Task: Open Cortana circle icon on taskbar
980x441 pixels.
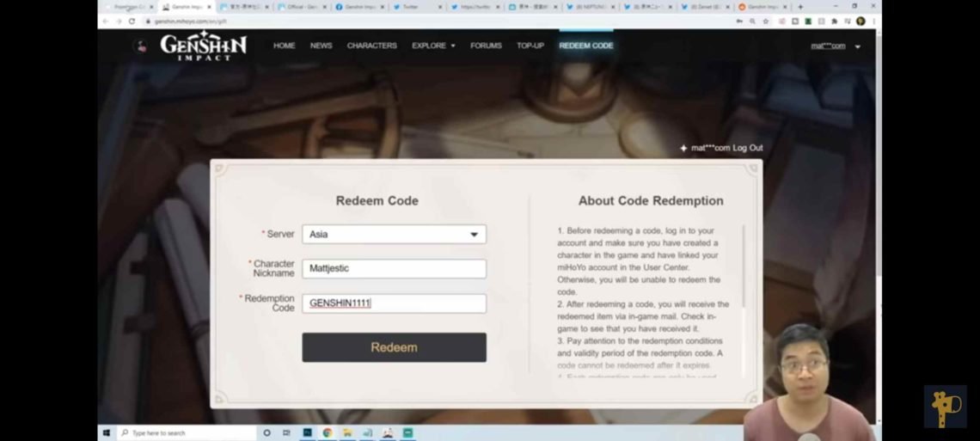Action: coord(266,433)
